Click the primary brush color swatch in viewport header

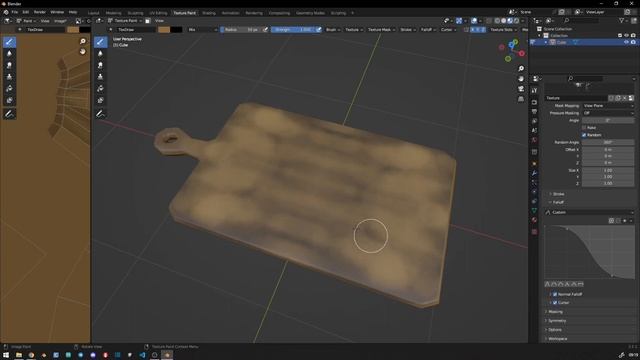[164, 29]
